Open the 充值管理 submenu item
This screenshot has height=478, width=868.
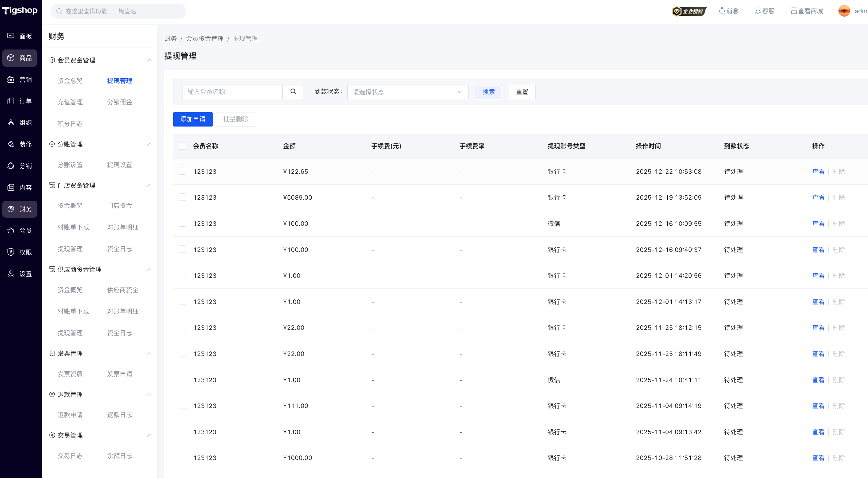pyautogui.click(x=70, y=102)
